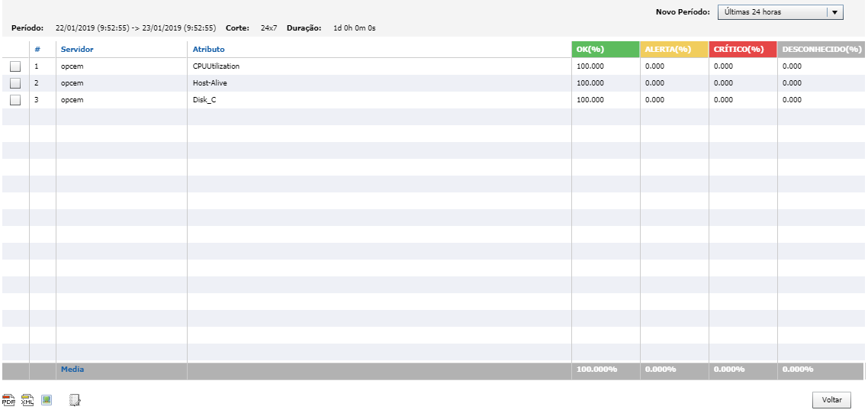
Task: Sort by Servidor column header
Action: (x=77, y=50)
